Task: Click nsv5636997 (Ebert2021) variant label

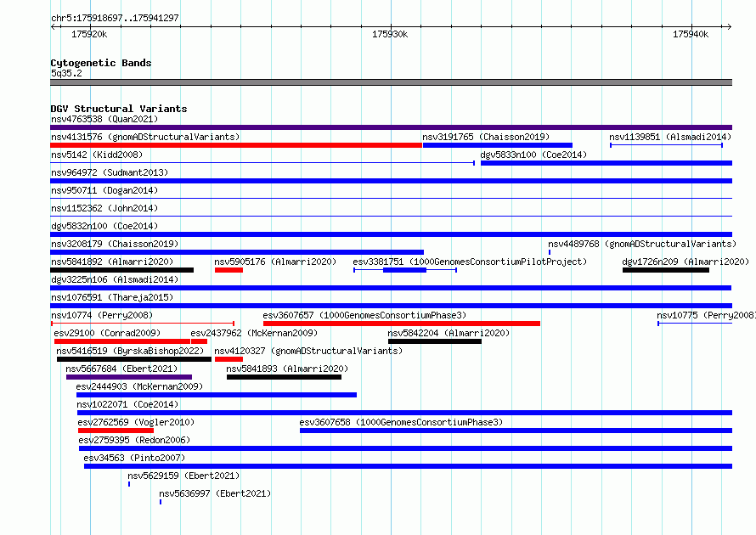Action: [215, 493]
